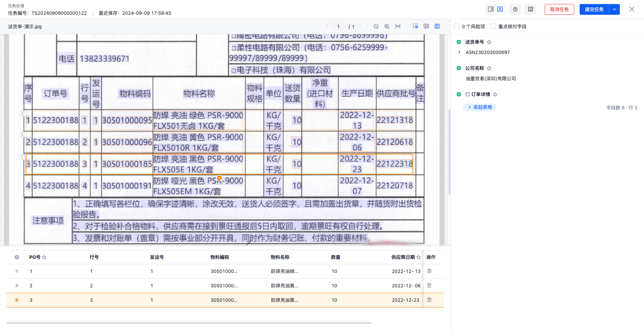Image resolution: width=644 pixels, height=333 pixels.
Task: Click 提交任务 to submit the task
Action: tap(594, 9)
